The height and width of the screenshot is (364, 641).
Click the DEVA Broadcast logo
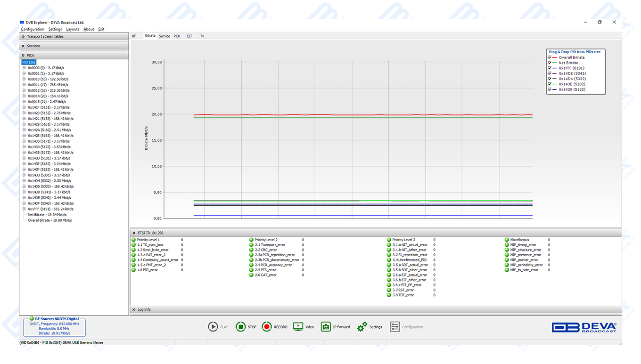(x=584, y=327)
